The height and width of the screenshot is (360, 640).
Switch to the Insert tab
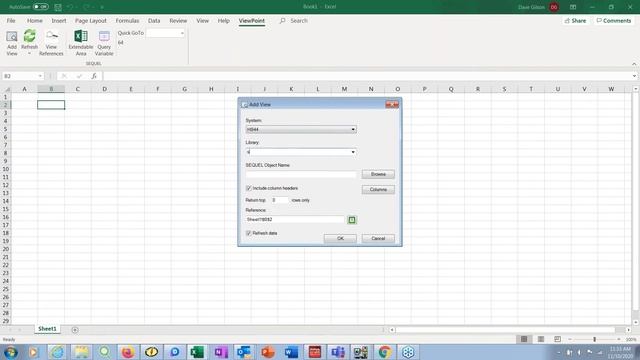(59, 20)
